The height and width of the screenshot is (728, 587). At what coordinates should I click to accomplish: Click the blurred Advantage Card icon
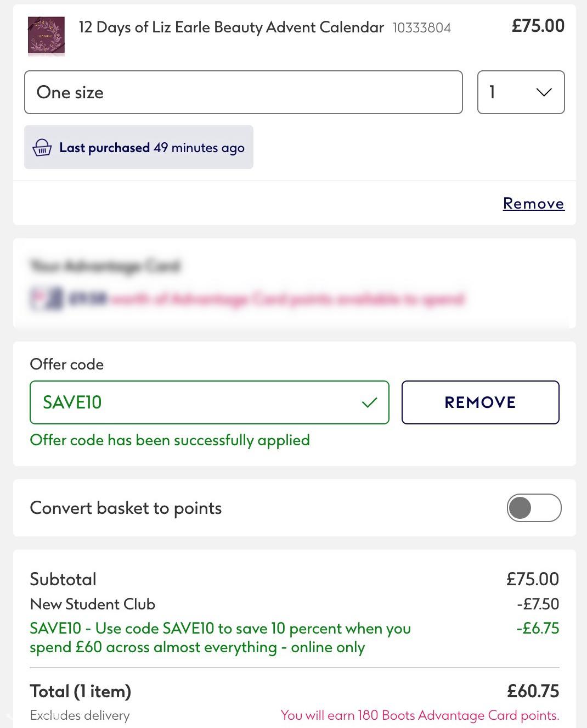46,299
